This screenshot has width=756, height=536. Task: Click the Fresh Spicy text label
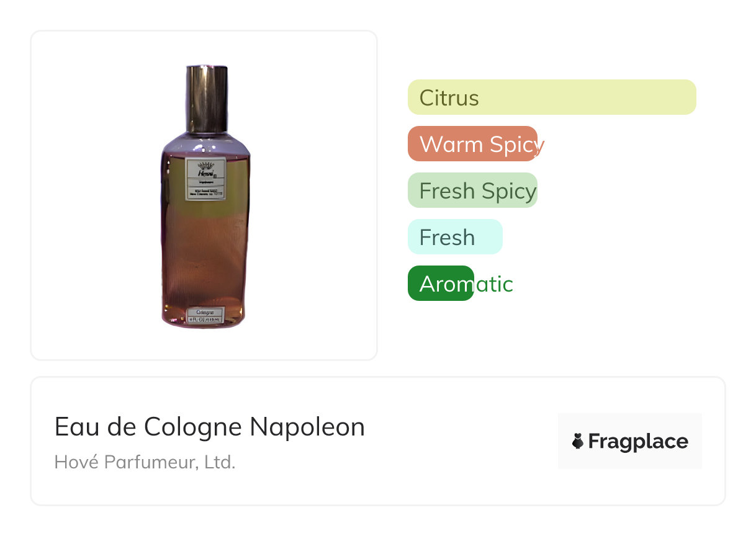coord(477,190)
